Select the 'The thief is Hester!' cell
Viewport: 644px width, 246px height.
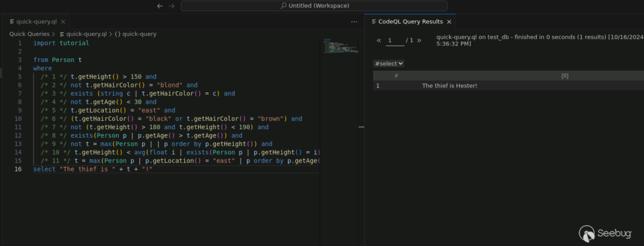tap(450, 86)
